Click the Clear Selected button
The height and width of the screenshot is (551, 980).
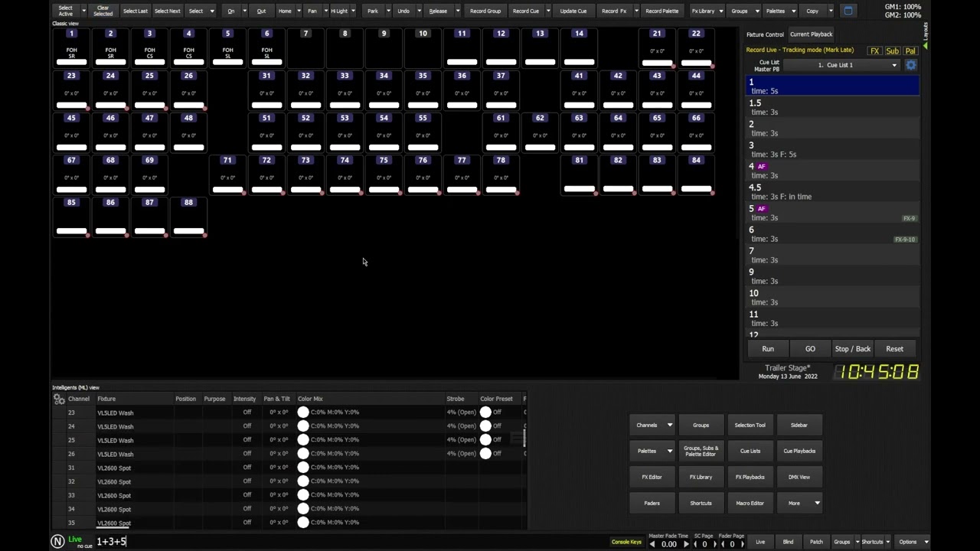pyautogui.click(x=103, y=11)
